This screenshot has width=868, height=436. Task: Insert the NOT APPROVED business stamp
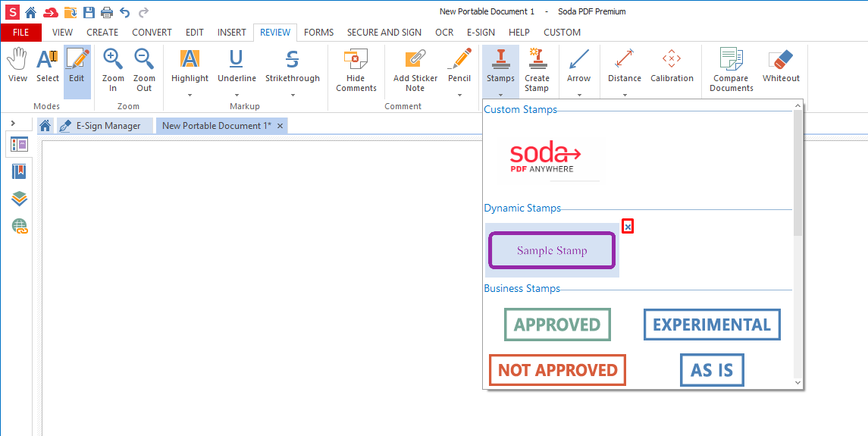coord(557,369)
